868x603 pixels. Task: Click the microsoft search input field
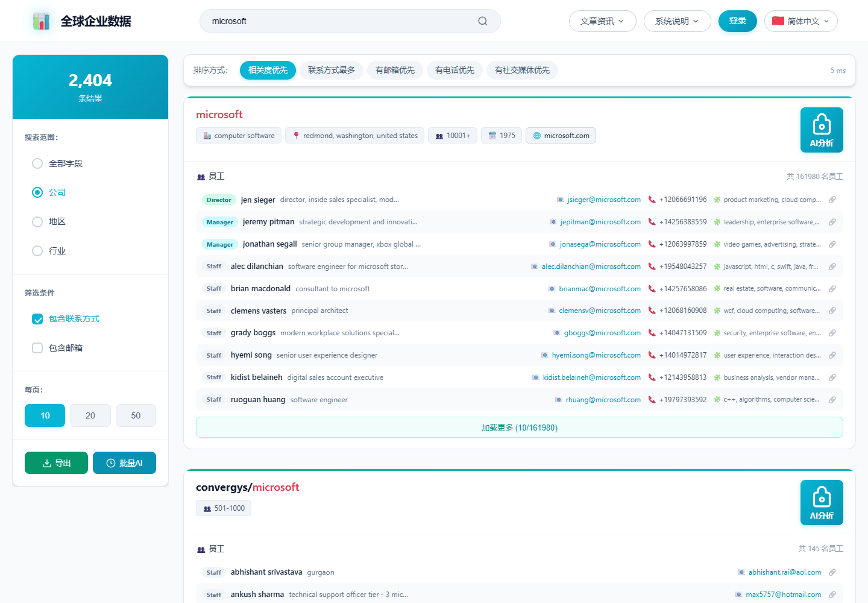click(350, 21)
